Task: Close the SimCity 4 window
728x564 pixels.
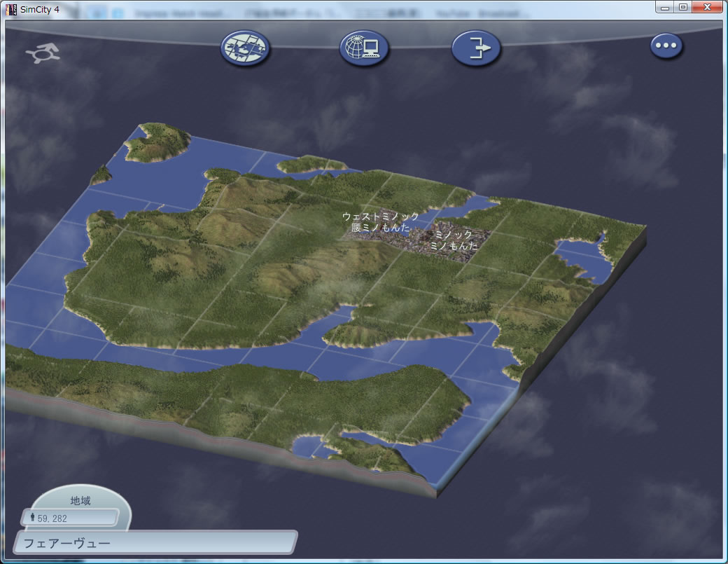Action: point(708,7)
